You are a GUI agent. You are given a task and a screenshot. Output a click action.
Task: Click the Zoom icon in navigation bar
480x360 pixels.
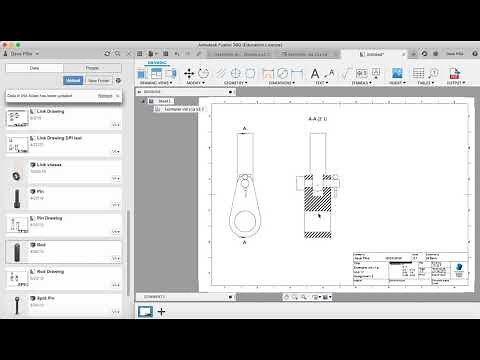[x=295, y=297]
